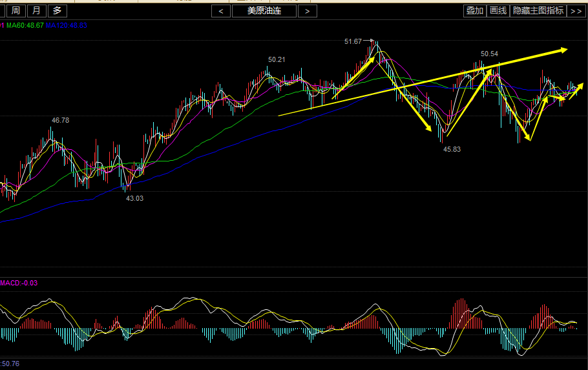This screenshot has height=370, width=588.
Task: Open the 多 multi-period option
Action: tap(58, 10)
